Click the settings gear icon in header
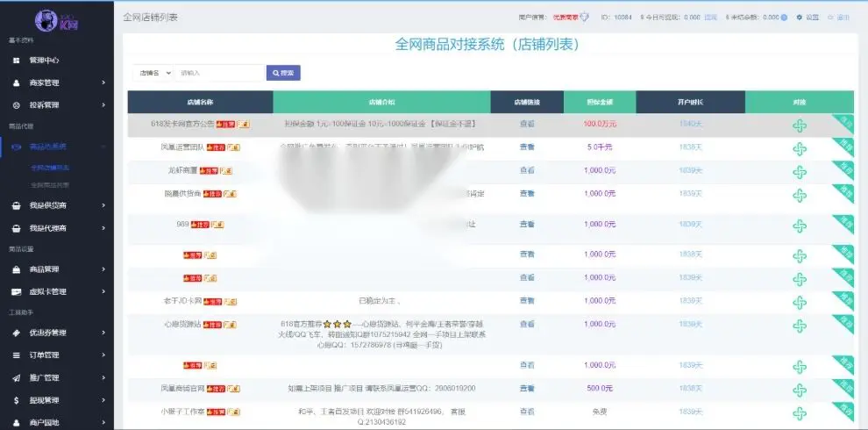Screen dimensions: 868x430 (x=799, y=18)
